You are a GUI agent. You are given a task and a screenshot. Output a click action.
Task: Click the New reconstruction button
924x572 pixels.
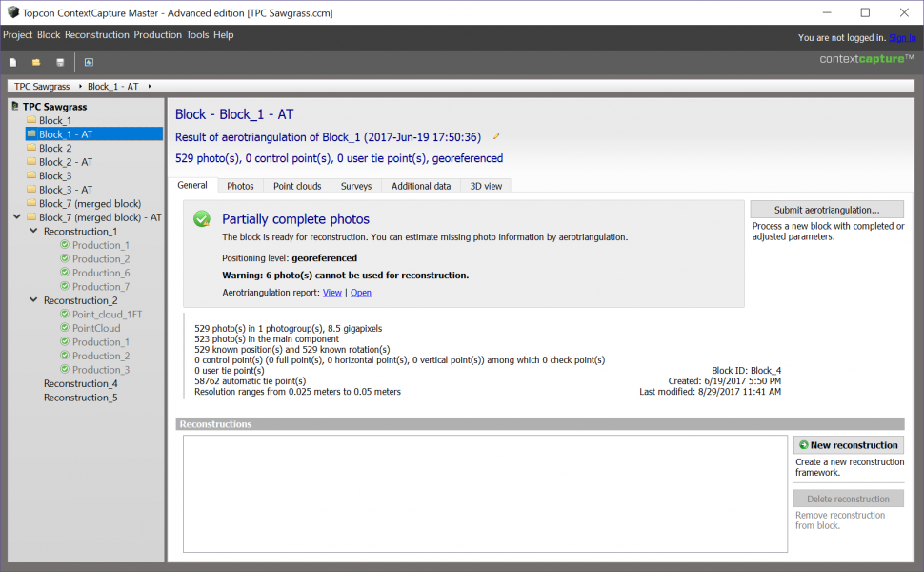tap(849, 444)
